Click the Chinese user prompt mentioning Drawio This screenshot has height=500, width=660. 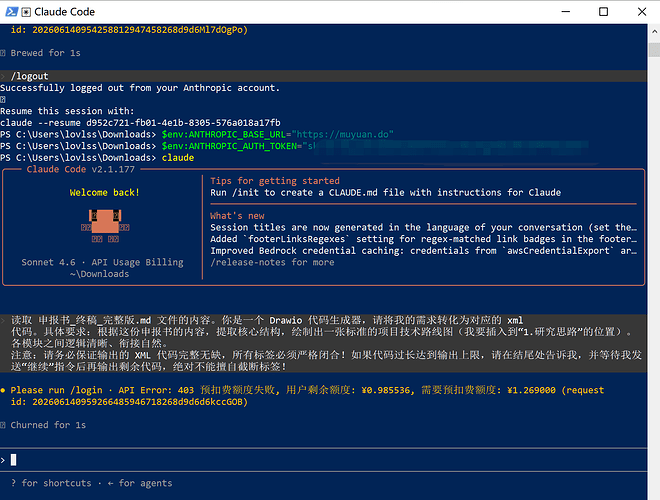pyautogui.click(x=323, y=343)
